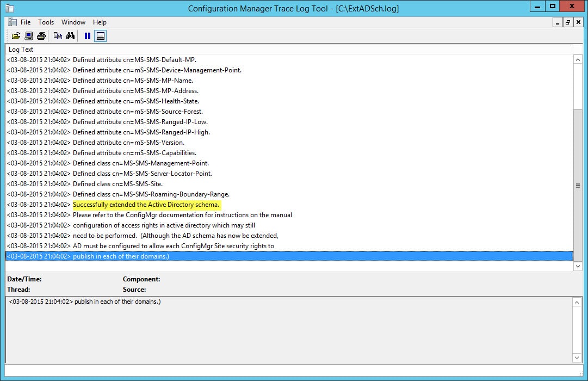
Task: Click the Log Text column header
Action: click(289, 49)
